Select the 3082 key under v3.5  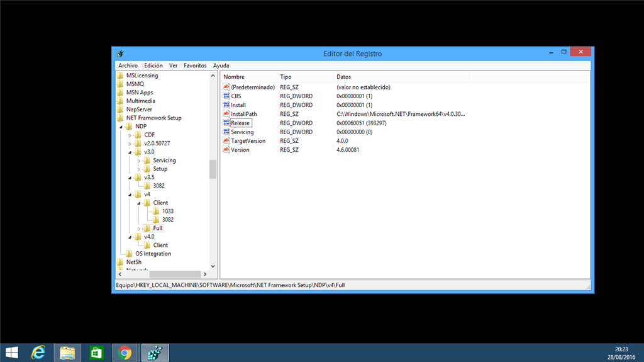(159, 186)
